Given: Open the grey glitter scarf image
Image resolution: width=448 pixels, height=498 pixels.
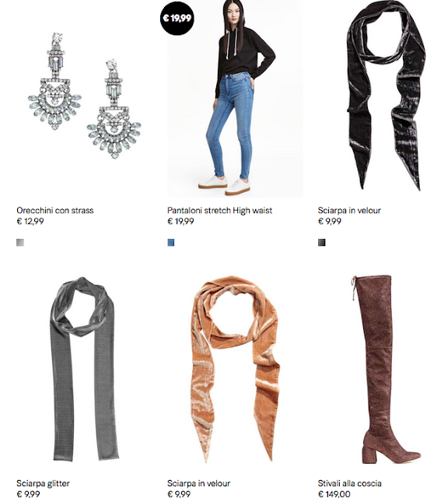Looking at the screenshot, I should click(85, 370).
